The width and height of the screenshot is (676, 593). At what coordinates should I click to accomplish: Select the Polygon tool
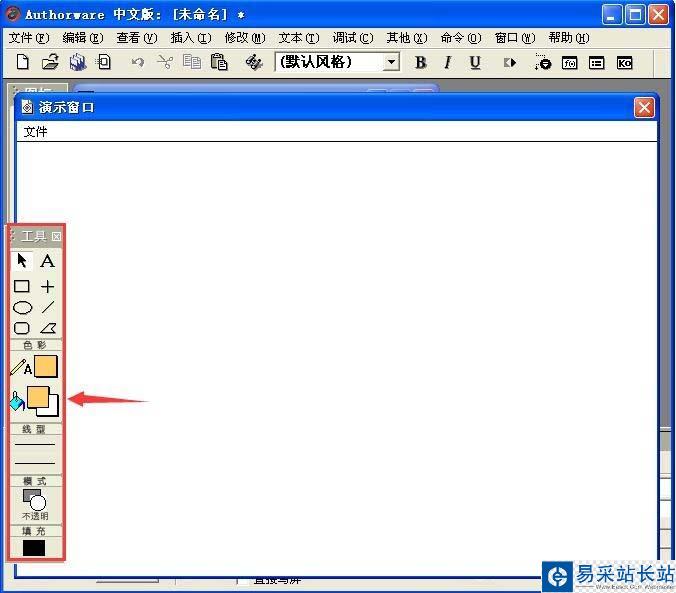48,328
